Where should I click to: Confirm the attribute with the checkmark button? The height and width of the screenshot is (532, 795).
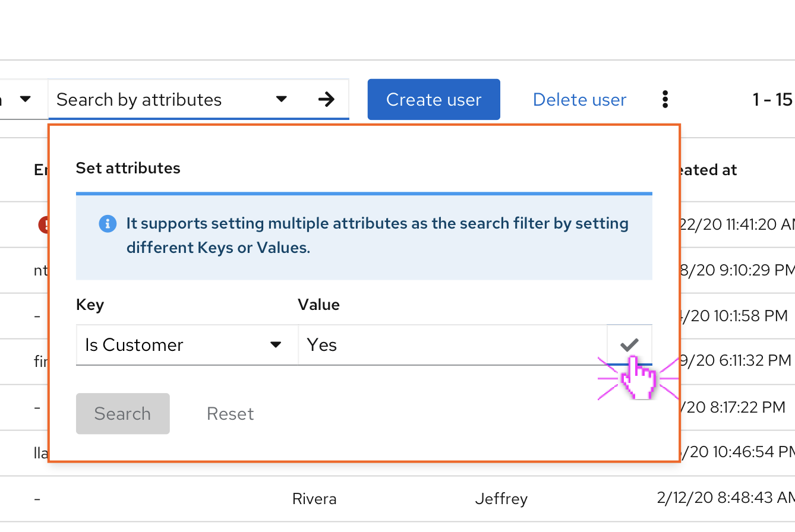point(629,344)
